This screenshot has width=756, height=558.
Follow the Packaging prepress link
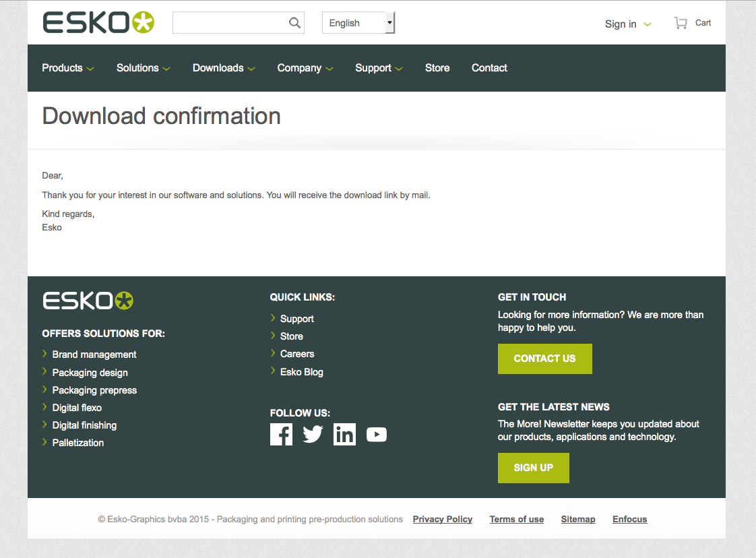(x=94, y=390)
